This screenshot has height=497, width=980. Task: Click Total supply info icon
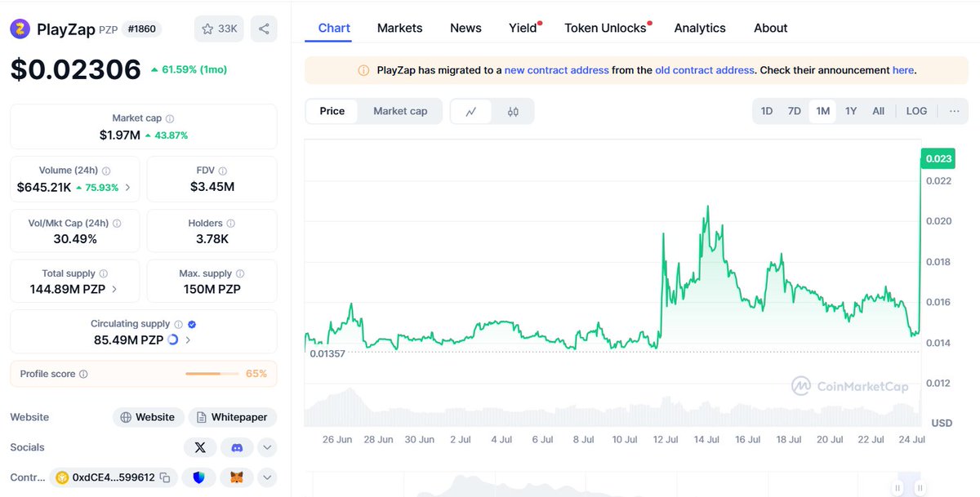pos(103,273)
